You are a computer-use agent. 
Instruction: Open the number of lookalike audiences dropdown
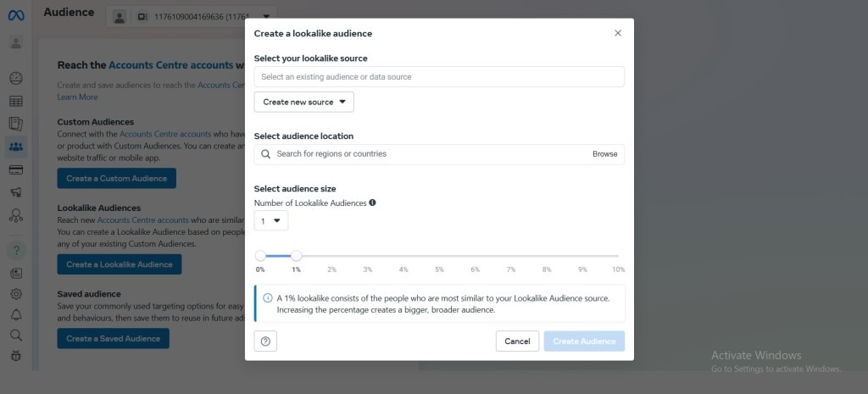coord(271,221)
